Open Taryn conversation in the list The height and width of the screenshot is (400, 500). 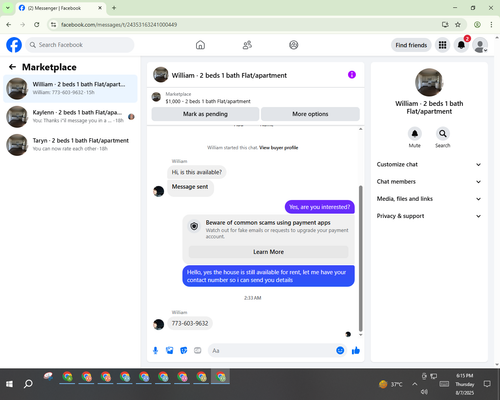pyautogui.click(x=70, y=145)
